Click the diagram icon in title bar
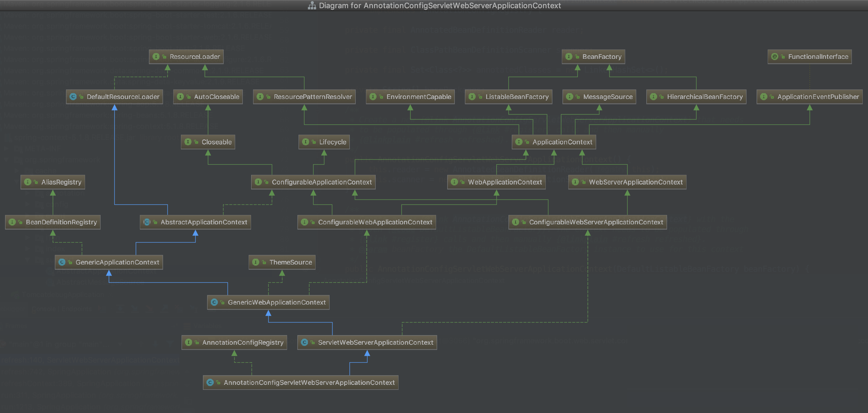 tap(312, 5)
